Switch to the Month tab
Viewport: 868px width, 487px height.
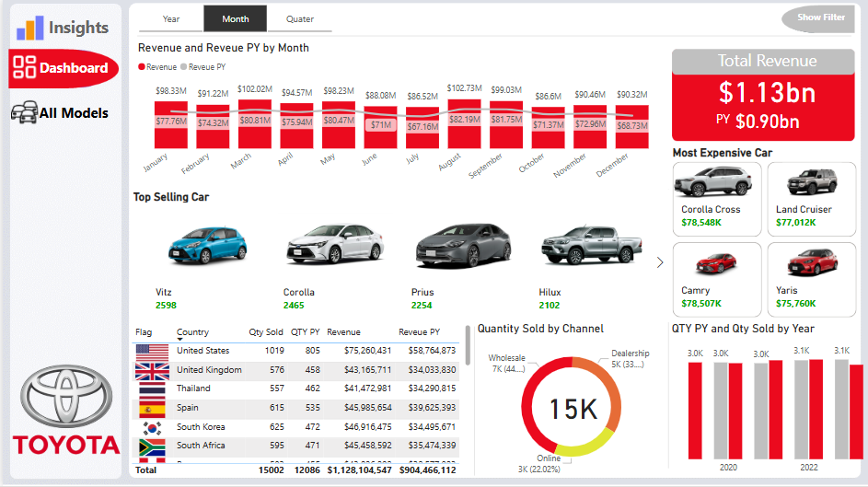[236, 18]
